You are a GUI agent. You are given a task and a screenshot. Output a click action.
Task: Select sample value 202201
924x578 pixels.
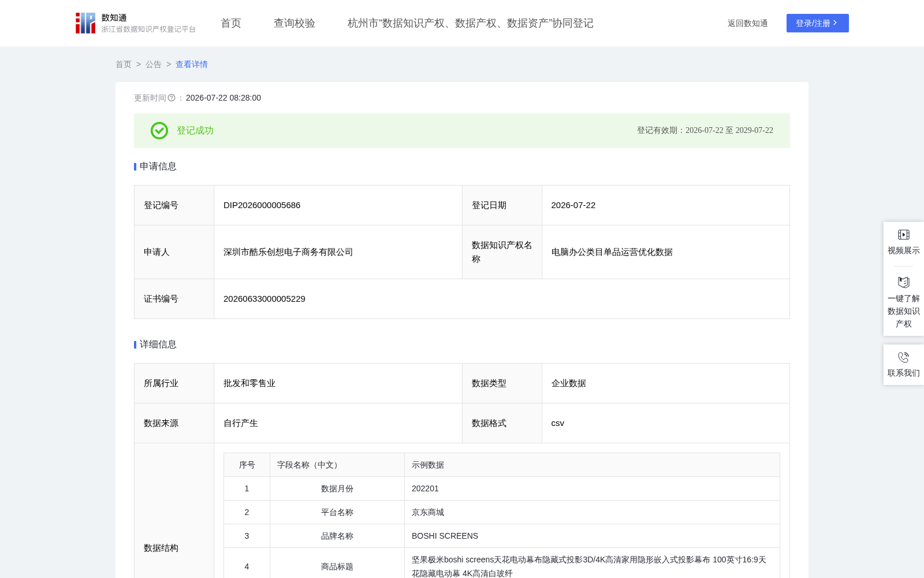point(425,488)
